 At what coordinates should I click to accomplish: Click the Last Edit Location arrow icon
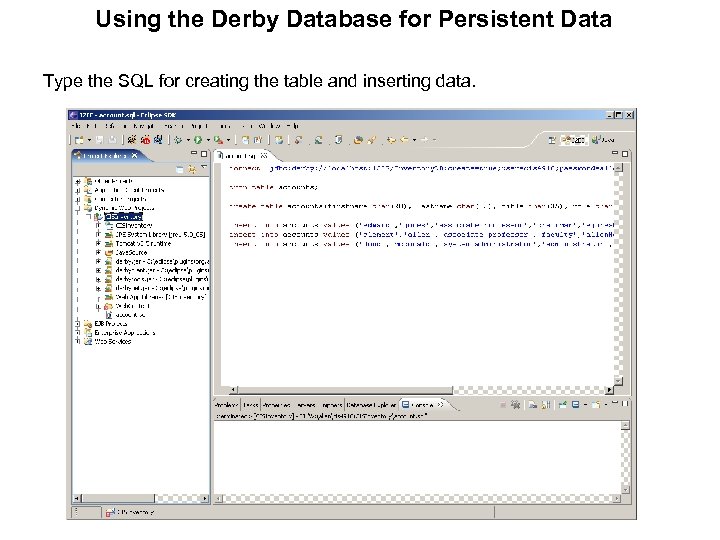(391, 140)
